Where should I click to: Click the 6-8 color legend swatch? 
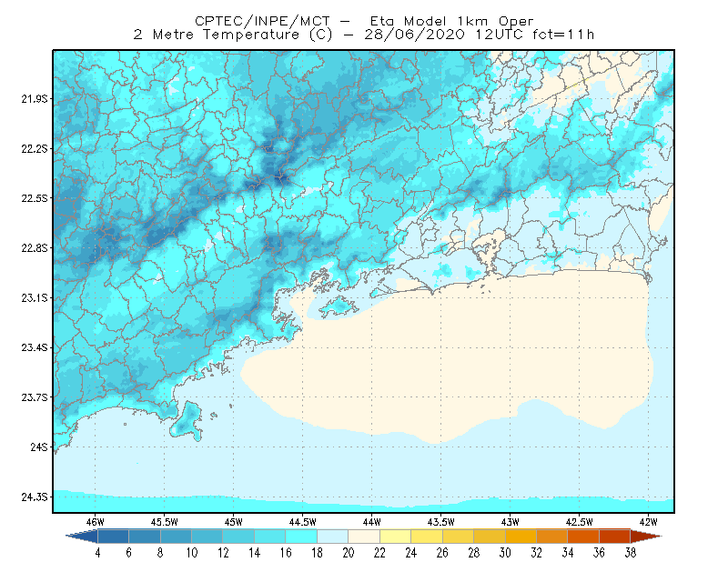point(145,537)
